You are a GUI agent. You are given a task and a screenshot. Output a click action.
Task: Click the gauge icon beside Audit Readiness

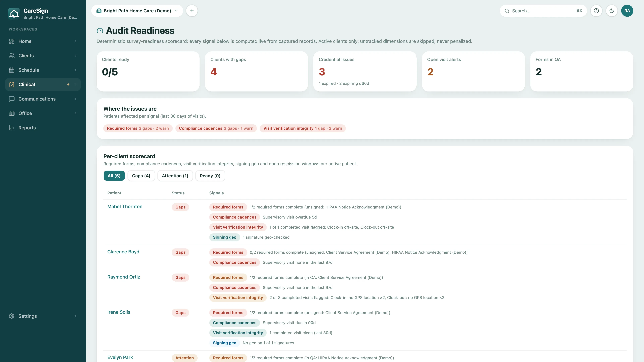(100, 31)
